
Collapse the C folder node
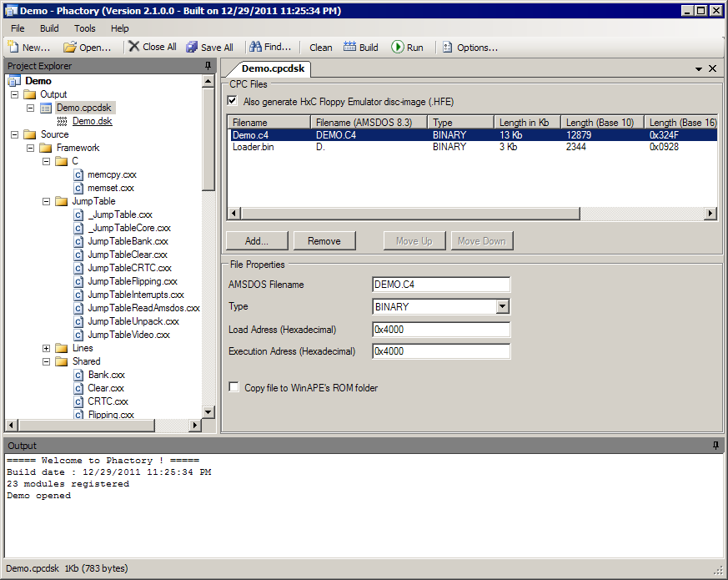point(47,161)
